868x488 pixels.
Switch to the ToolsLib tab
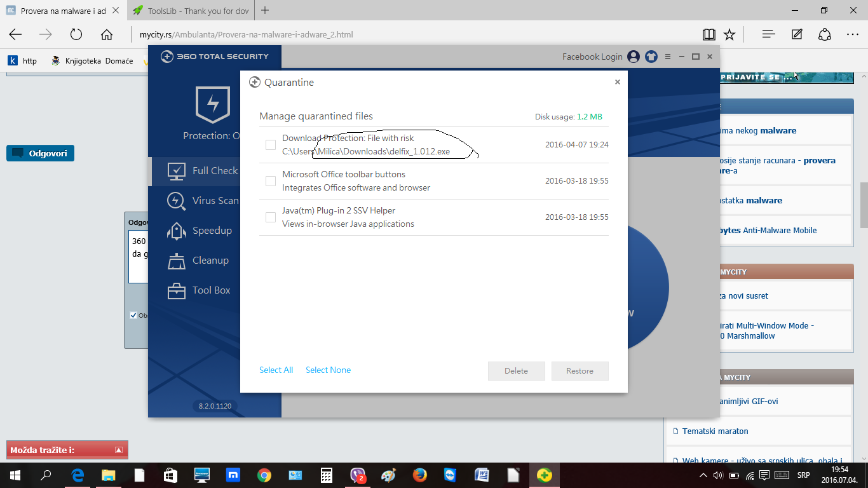point(190,11)
